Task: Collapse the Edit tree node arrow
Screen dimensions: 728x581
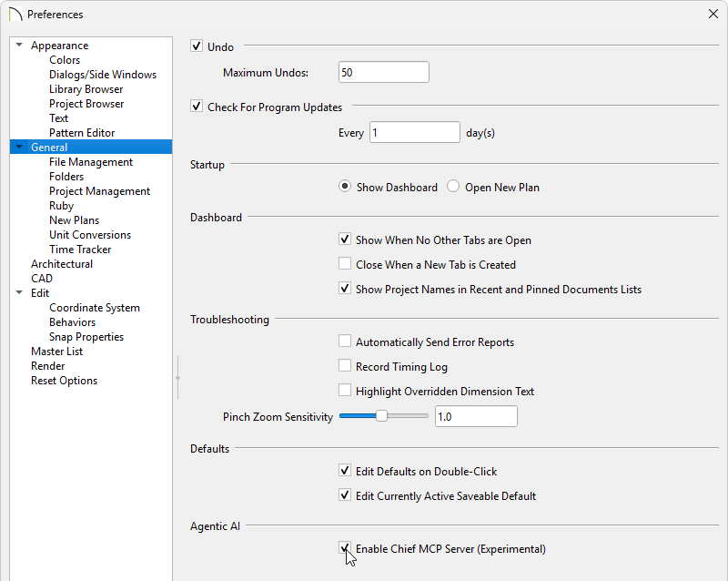Action: (19, 293)
